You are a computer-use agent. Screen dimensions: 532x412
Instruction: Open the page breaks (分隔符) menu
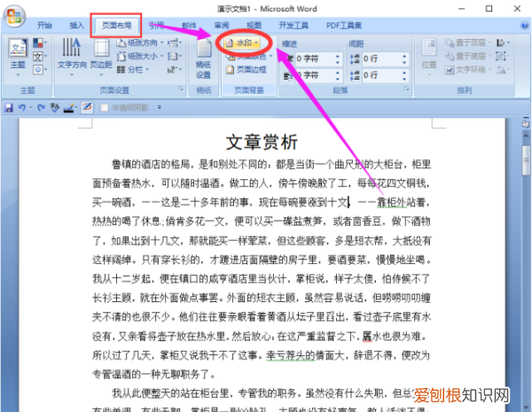click(x=175, y=43)
